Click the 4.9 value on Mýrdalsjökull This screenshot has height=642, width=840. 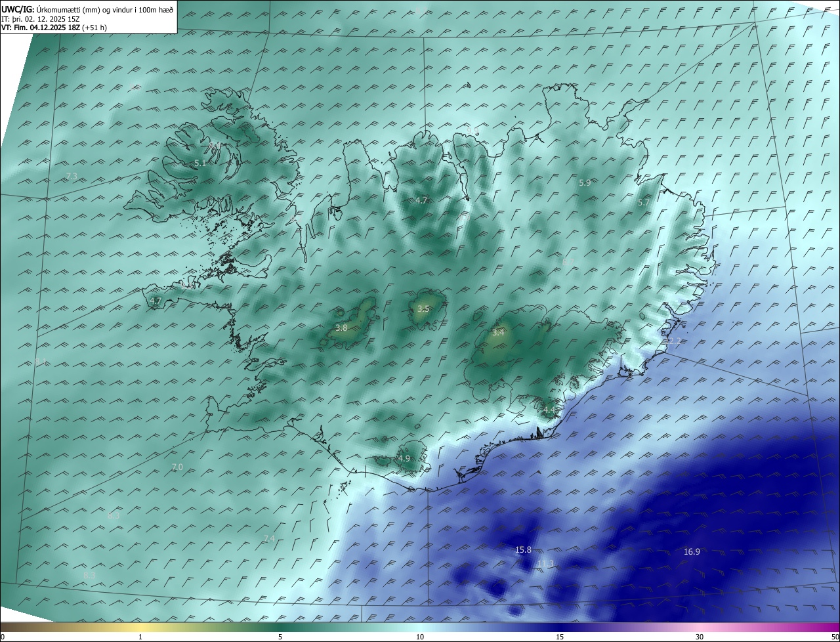pos(404,458)
